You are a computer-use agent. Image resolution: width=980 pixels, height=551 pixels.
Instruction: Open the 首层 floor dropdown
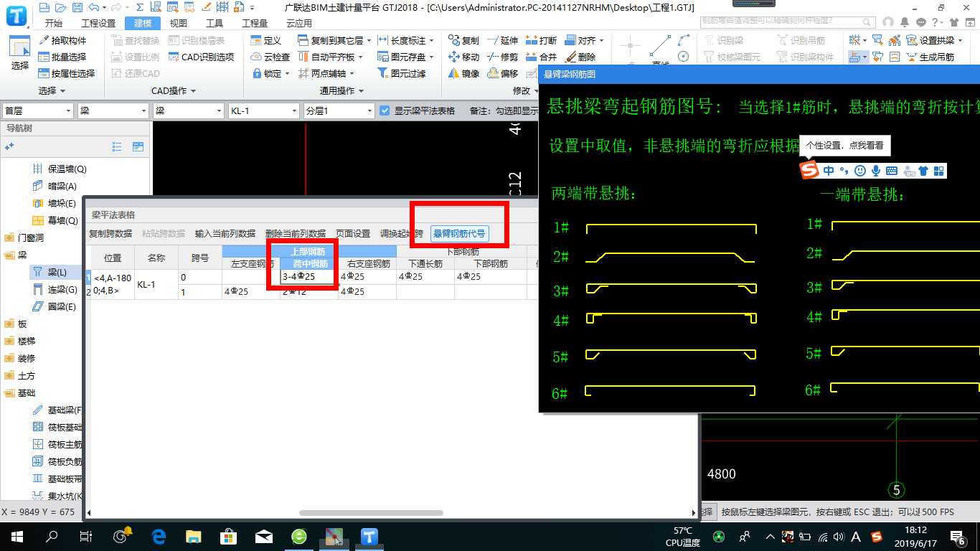pyautogui.click(x=38, y=111)
